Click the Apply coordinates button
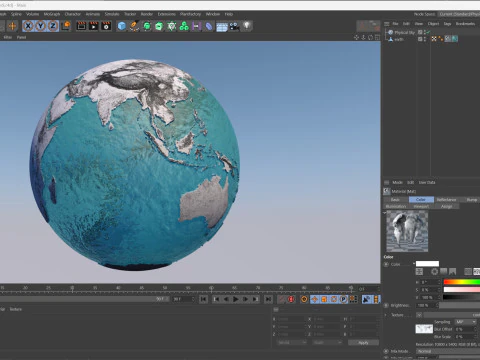480x360 pixels. (x=363, y=343)
